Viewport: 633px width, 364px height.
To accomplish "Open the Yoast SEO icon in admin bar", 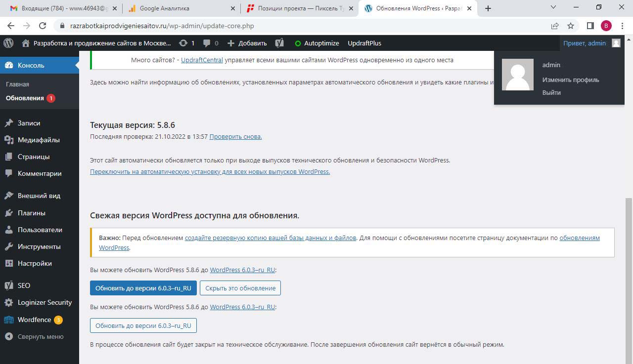I will 279,43.
